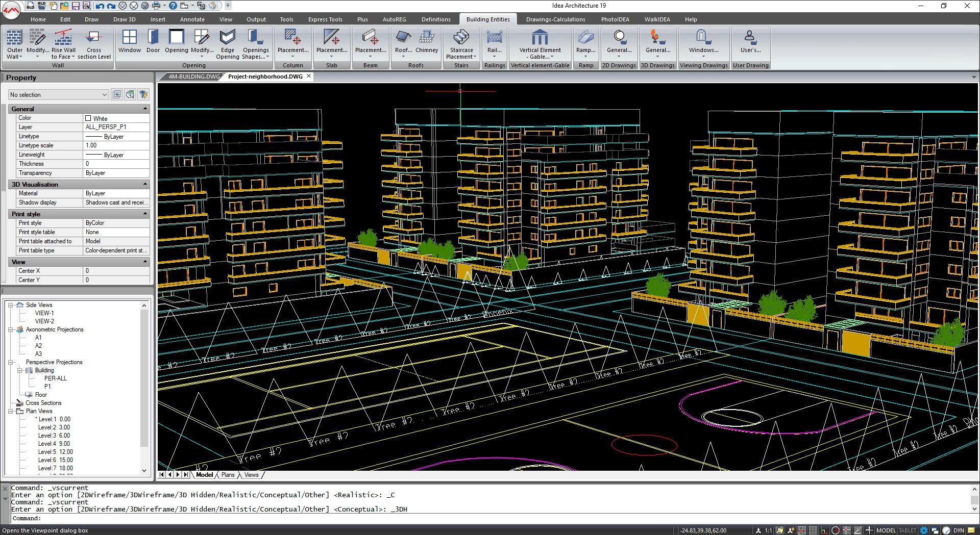Select the Chimney tool
The width and height of the screenshot is (980, 535).
pyautogui.click(x=427, y=41)
